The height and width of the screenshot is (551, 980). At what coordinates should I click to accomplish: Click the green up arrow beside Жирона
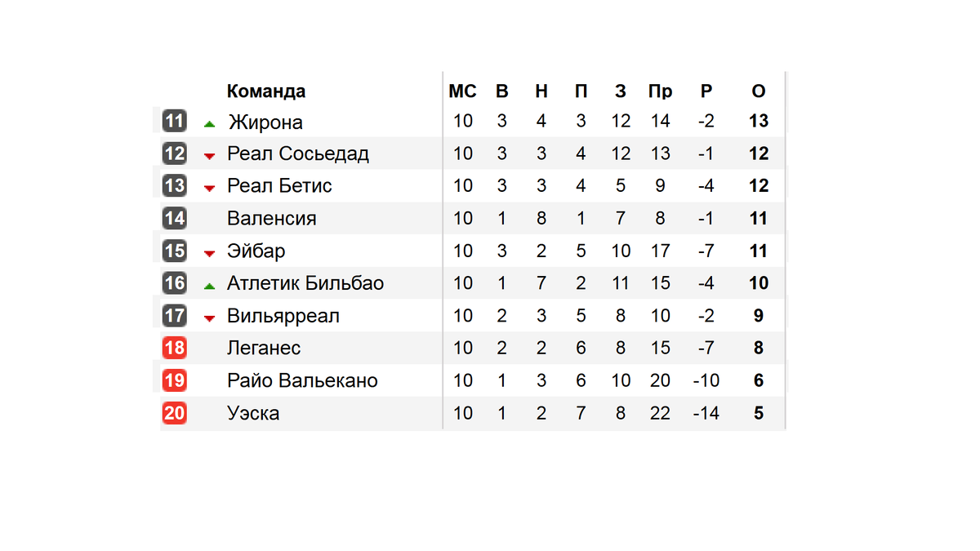(x=209, y=124)
